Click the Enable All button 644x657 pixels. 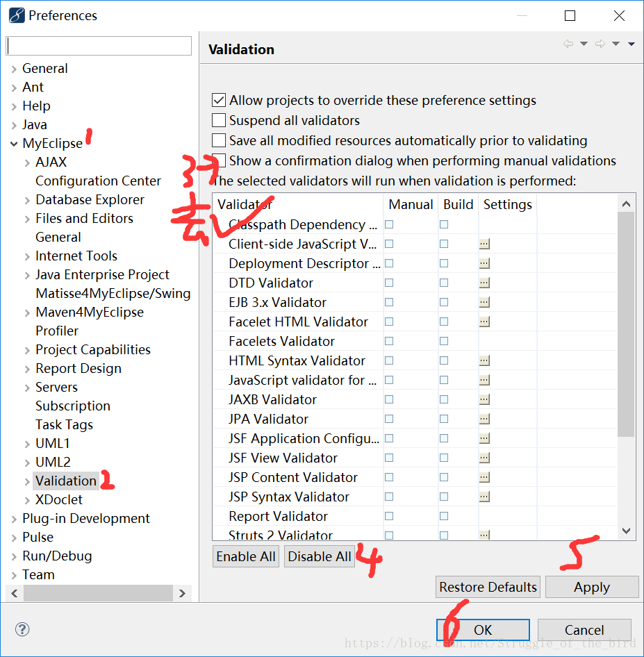(246, 556)
